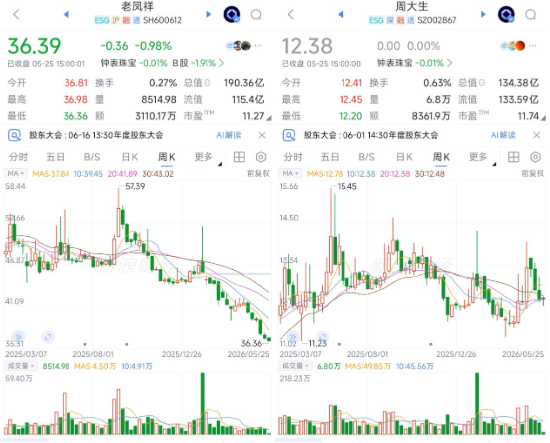550x443 pixels.
Task: Open more options beside 老凤祥 avatars
Action: tap(258, 46)
